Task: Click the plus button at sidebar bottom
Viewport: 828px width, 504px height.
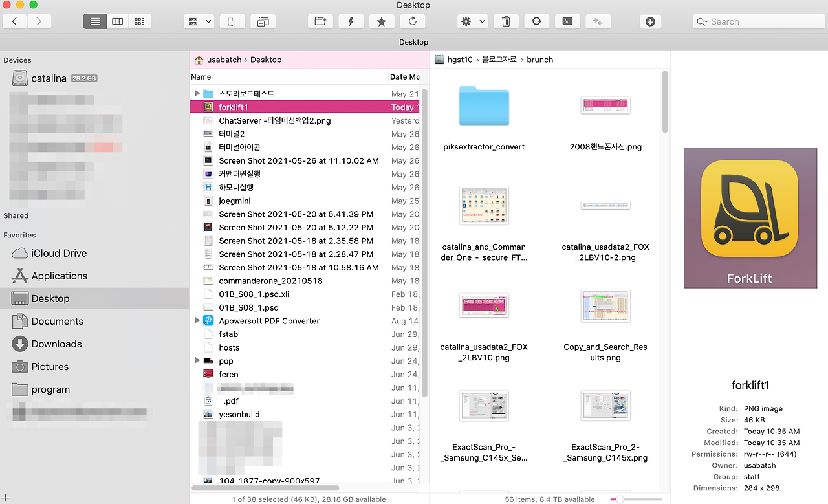Action: pos(6,498)
